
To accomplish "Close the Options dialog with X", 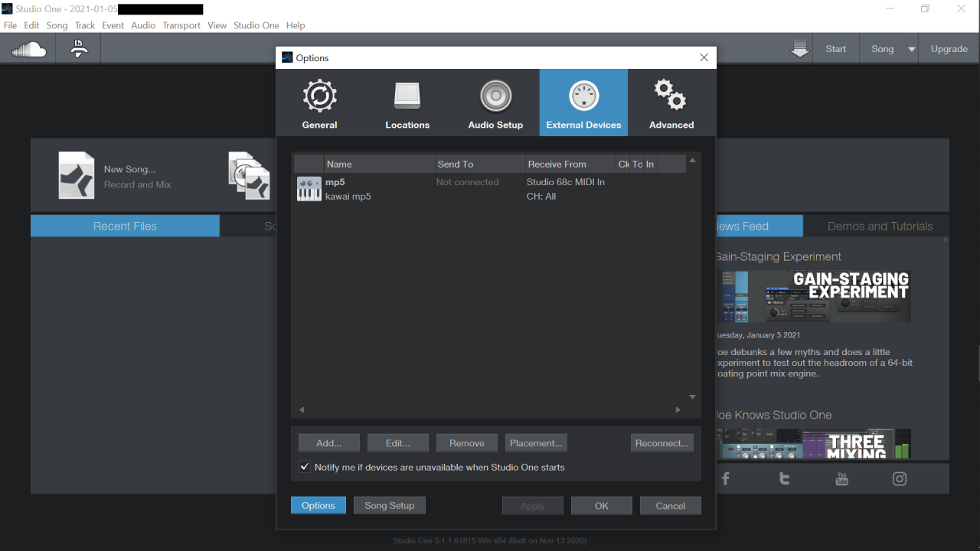I will (704, 57).
